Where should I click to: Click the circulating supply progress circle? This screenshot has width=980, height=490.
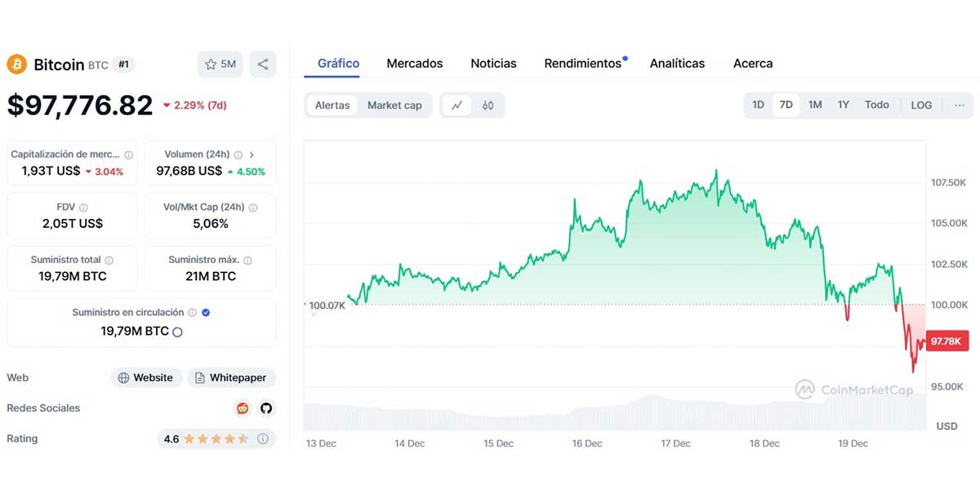point(177,332)
